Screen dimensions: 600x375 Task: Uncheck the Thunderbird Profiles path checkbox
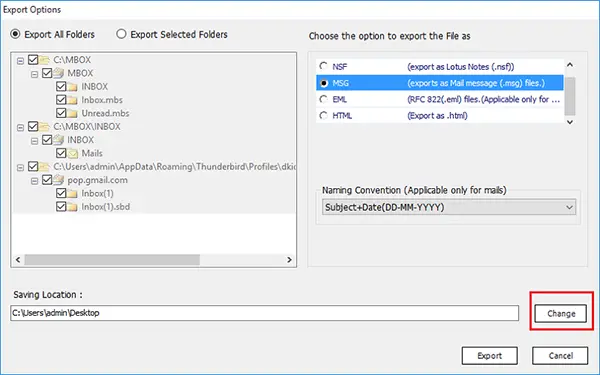pyautogui.click(x=33, y=166)
